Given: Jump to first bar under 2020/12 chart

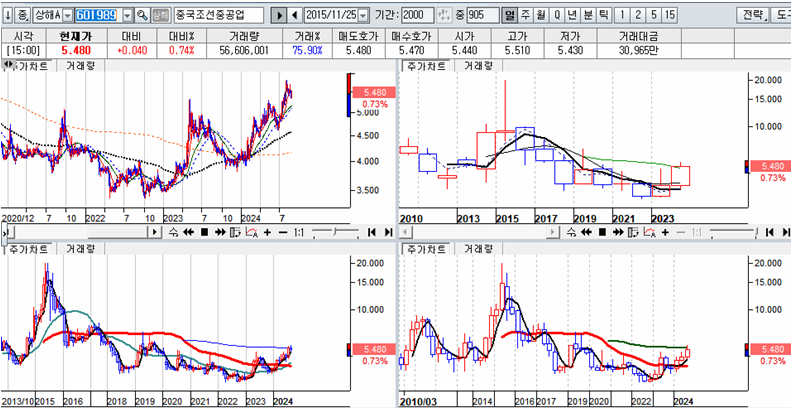Looking at the screenshot, I should (x=372, y=232).
